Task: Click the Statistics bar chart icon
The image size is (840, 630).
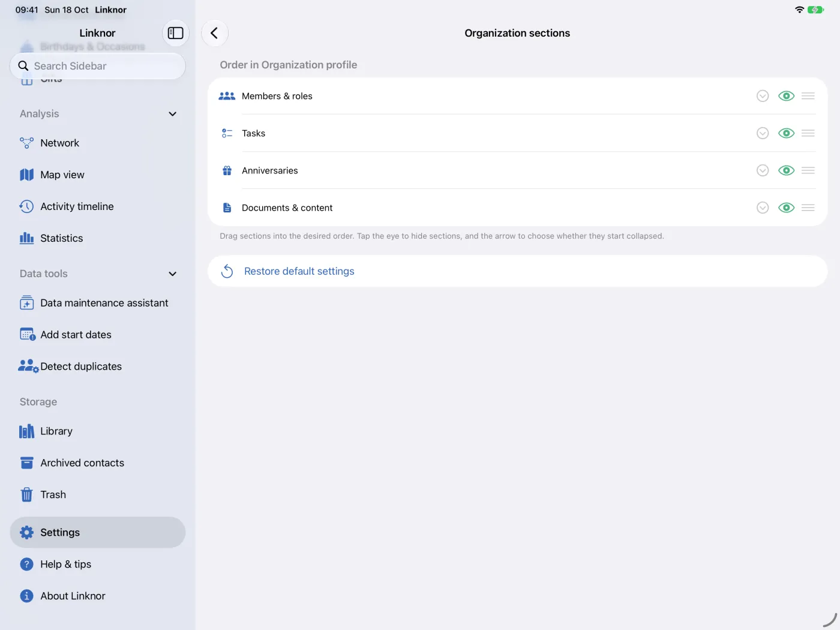Action: (x=26, y=238)
